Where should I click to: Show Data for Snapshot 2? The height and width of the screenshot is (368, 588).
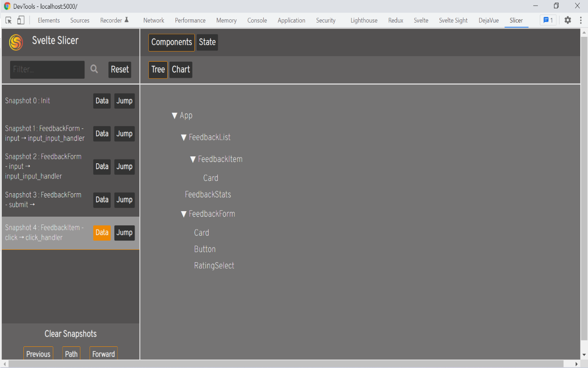[x=102, y=167]
